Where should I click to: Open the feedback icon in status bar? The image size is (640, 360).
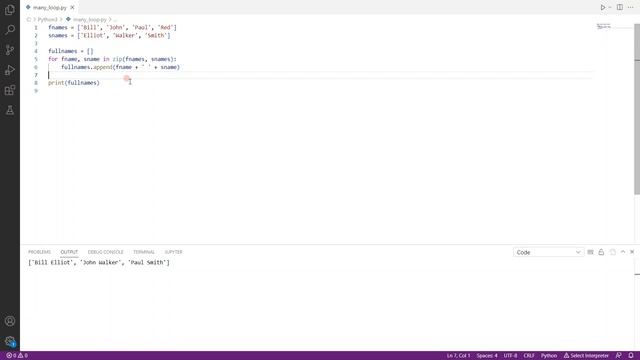tap(618, 356)
